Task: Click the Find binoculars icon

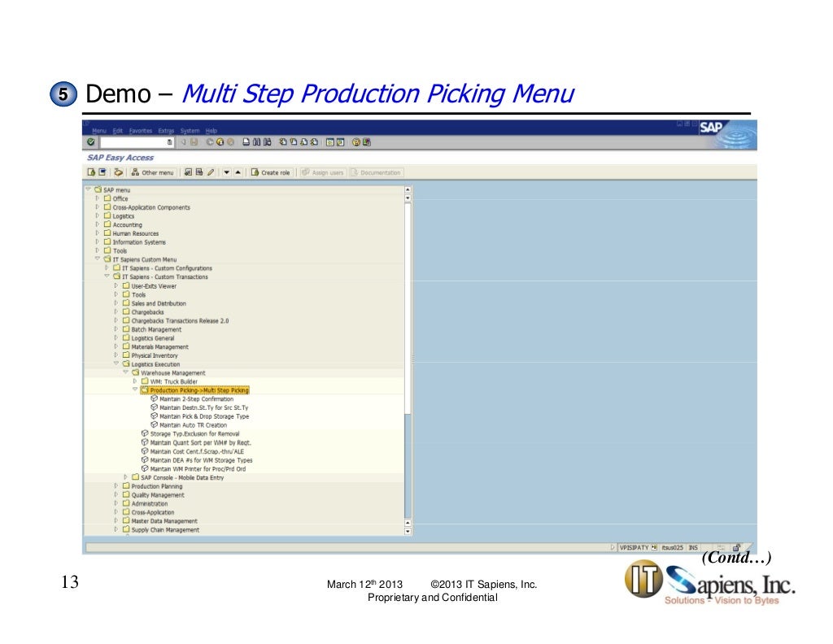Action: point(257,142)
